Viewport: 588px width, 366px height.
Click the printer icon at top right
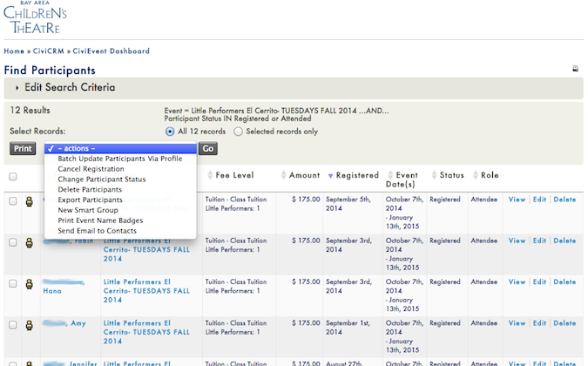pos(575,69)
